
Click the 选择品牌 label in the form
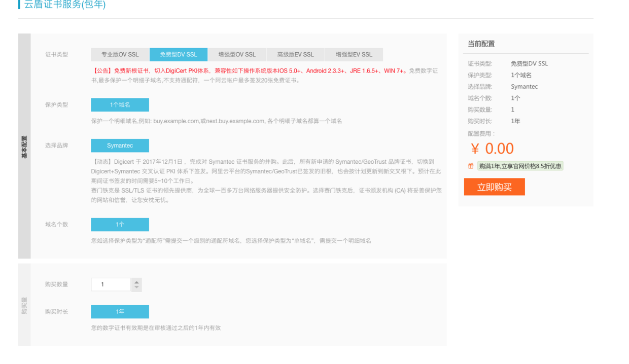[56, 145]
